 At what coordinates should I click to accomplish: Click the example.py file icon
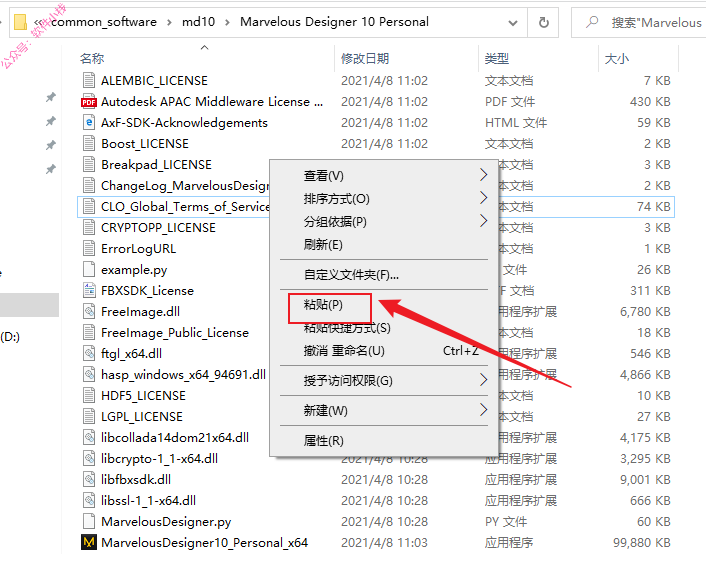click(89, 270)
